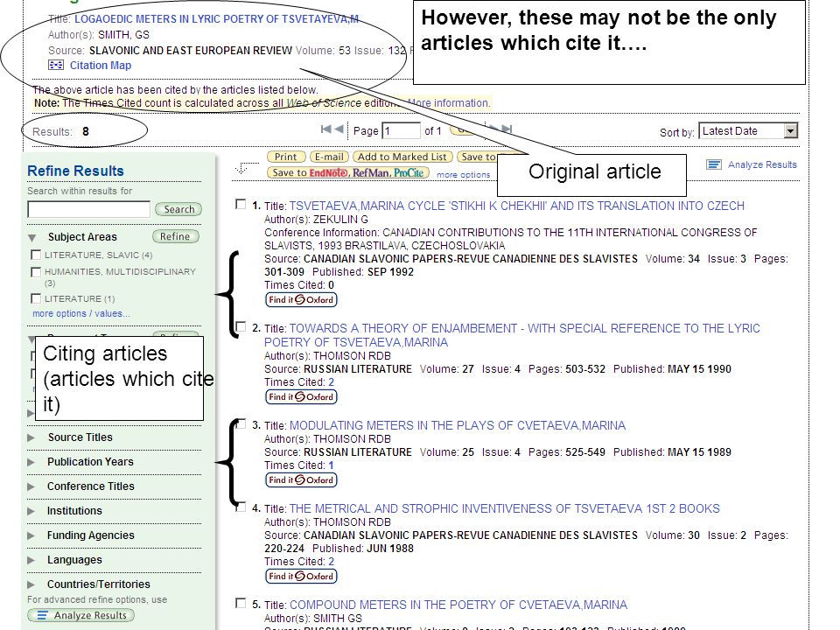The image size is (840, 630).
Task: Go to previous page arrow
Action: point(339,129)
